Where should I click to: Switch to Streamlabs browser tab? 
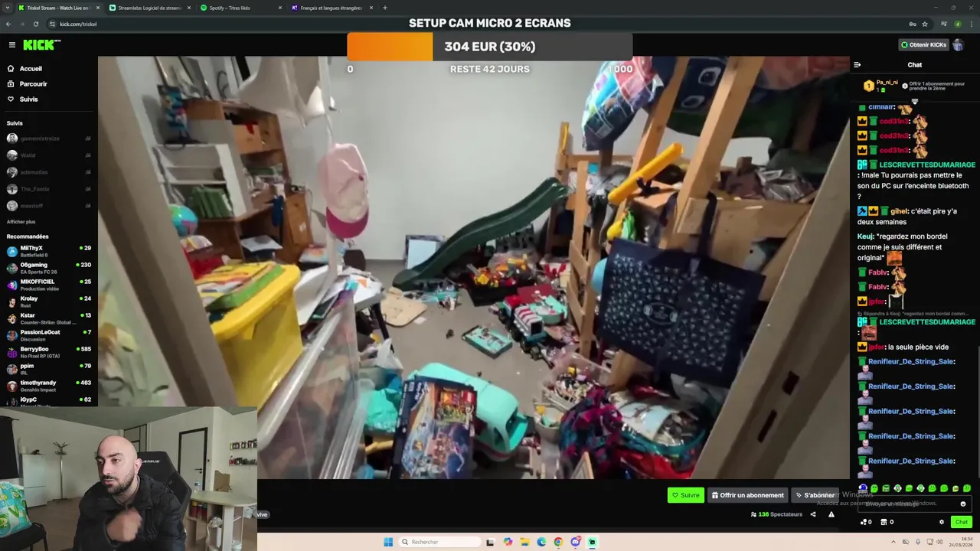pos(149,8)
